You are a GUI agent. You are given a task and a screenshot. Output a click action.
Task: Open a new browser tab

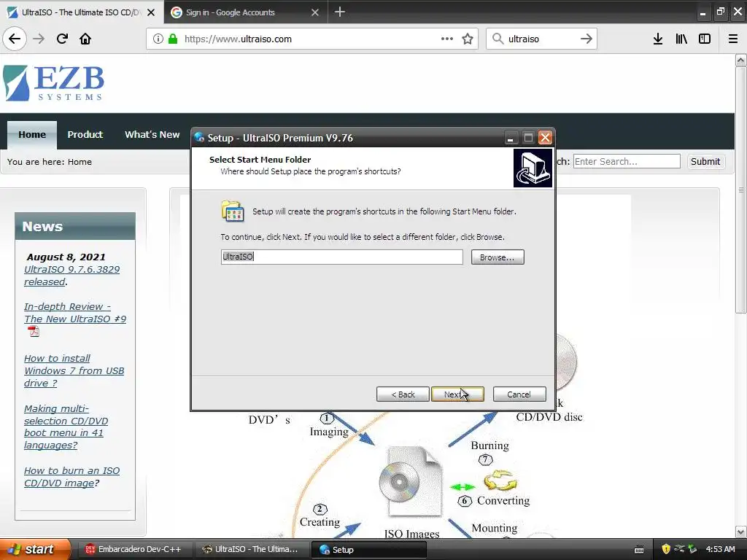point(340,12)
